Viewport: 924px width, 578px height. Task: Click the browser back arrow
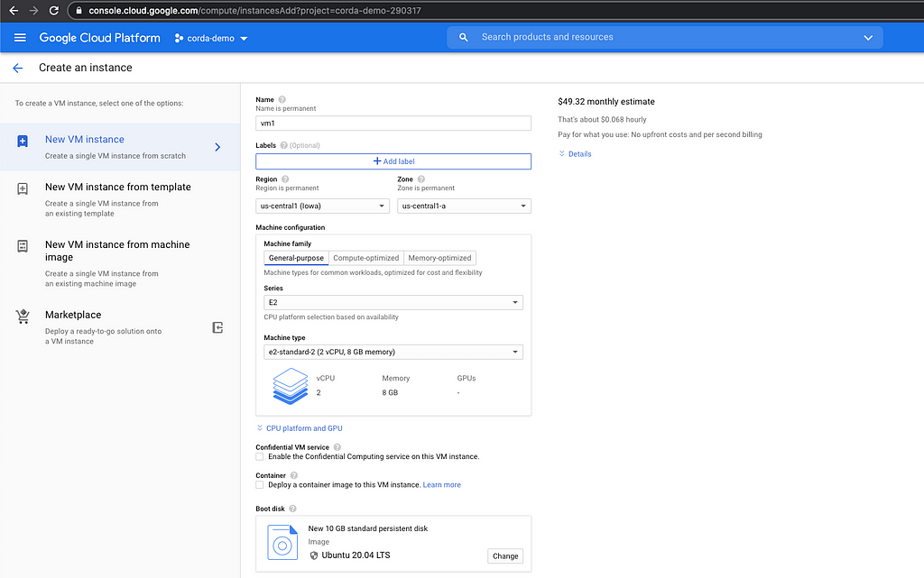pos(14,11)
